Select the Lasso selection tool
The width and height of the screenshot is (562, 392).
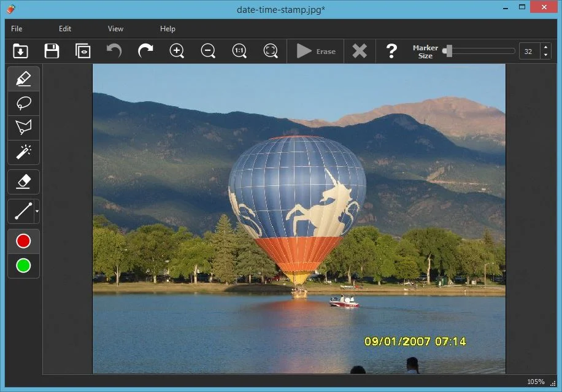coord(23,103)
